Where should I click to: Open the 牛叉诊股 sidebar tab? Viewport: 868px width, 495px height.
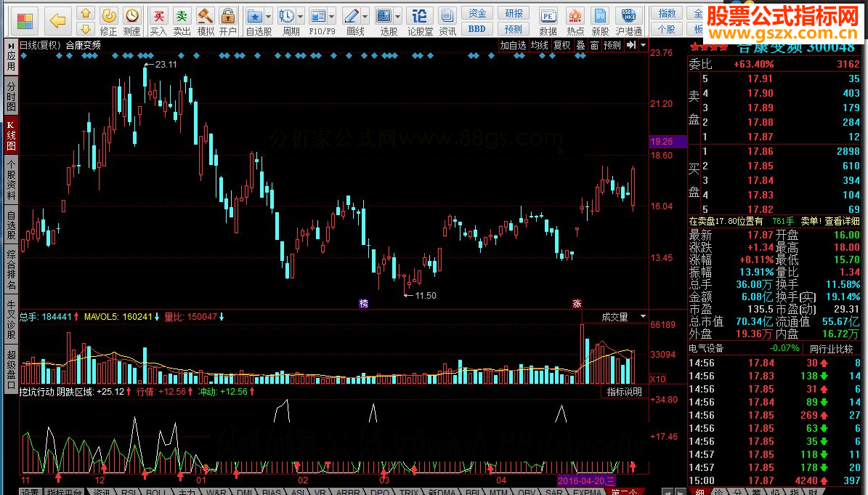pos(11,320)
